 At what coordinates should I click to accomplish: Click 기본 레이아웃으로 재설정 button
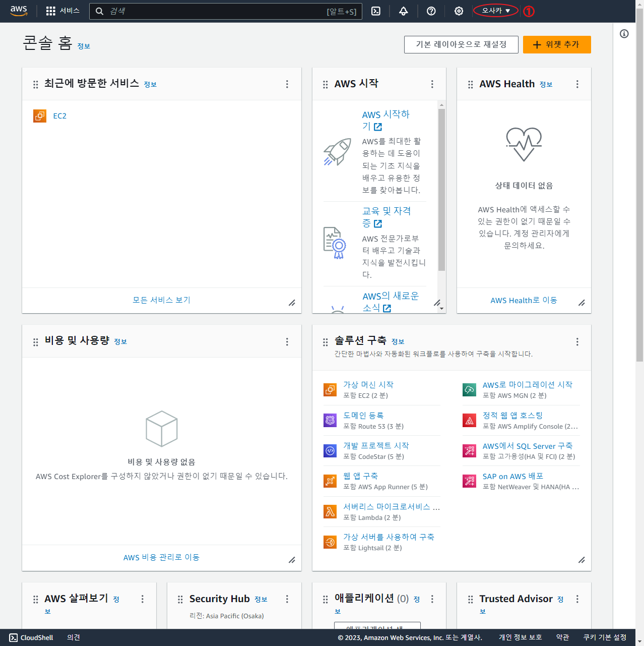(x=461, y=44)
